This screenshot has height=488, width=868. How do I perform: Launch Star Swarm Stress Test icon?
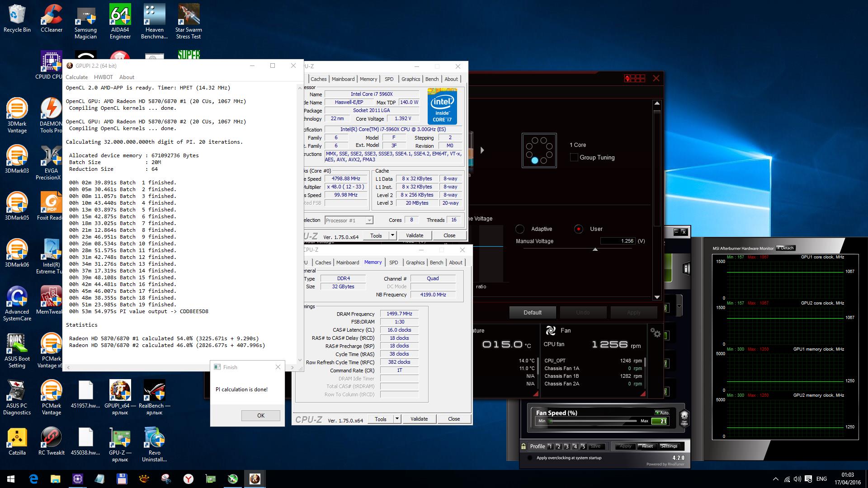(189, 21)
